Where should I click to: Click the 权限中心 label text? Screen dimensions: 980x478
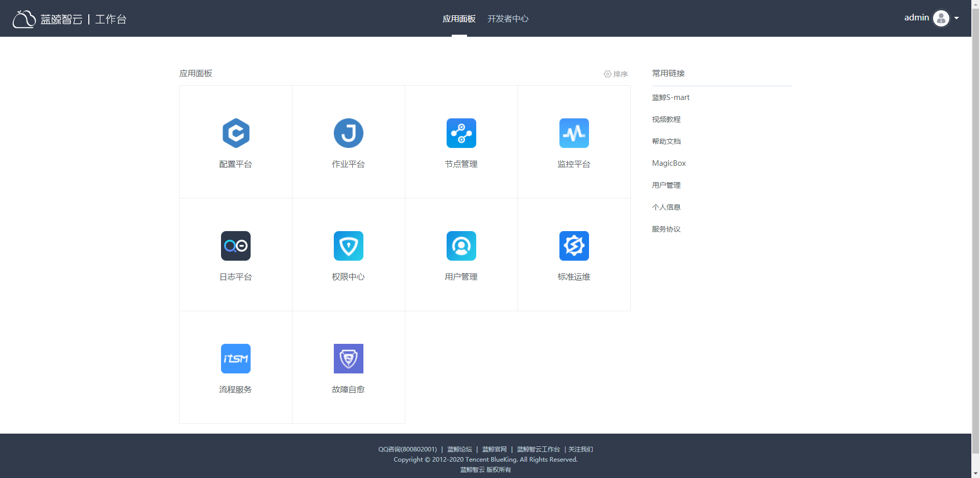click(x=349, y=277)
